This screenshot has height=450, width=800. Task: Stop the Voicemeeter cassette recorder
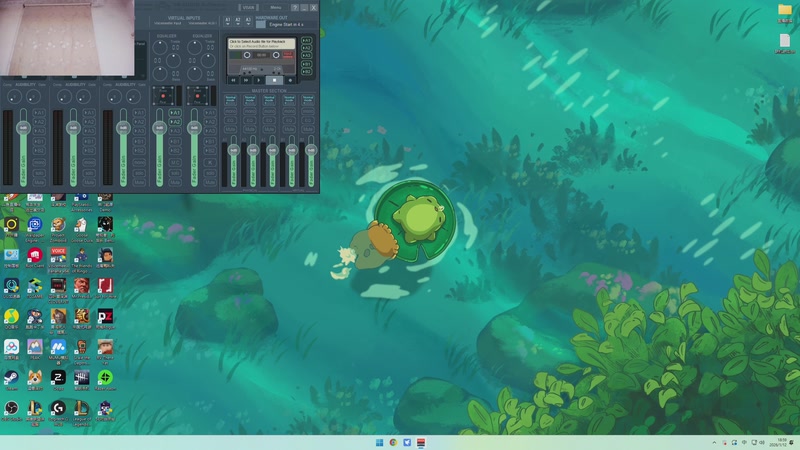[274, 80]
